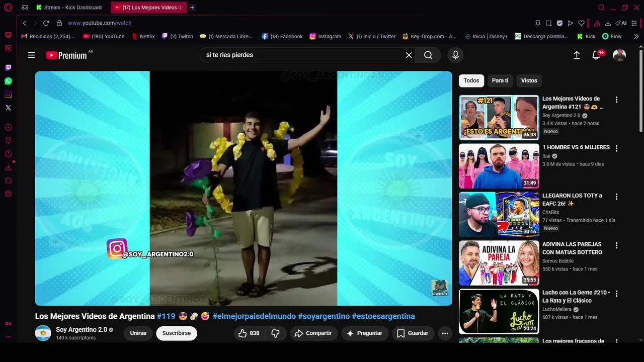The image size is (644, 362).
Task: Open sidebar pinboards pin icon
Action: (x=8, y=141)
